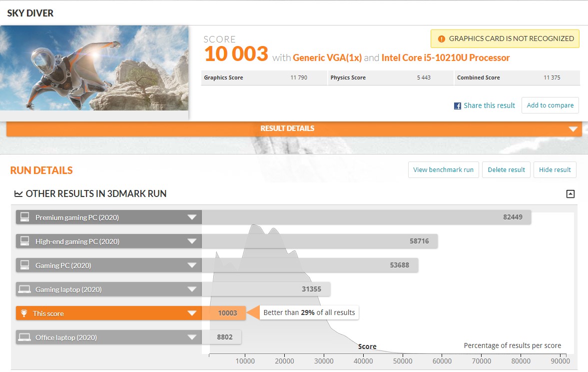The height and width of the screenshot is (372, 588).
Task: Click the Better than 29% of all results tooltip
Action: (x=309, y=312)
